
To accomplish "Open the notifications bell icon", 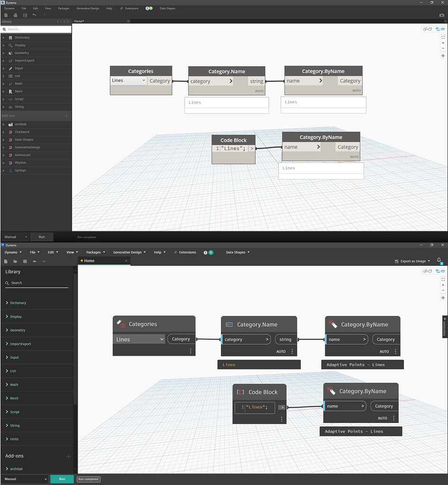I will (439, 260).
